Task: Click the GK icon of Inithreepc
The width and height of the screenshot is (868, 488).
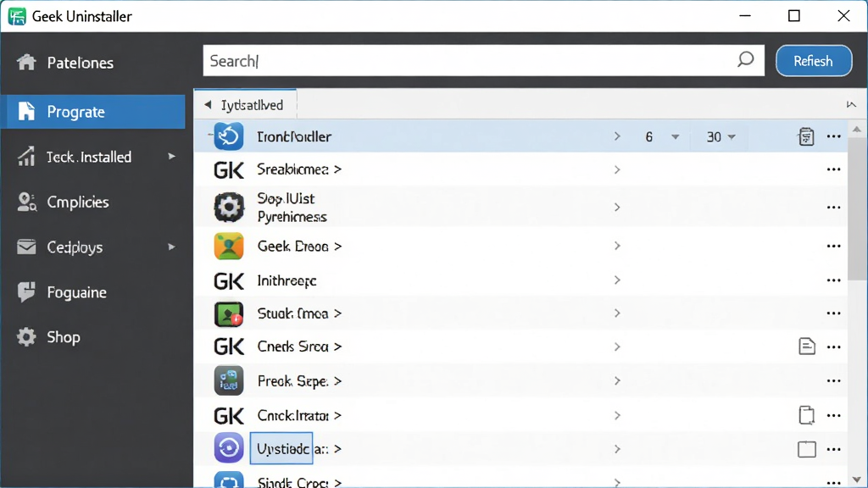Action: [x=229, y=281]
